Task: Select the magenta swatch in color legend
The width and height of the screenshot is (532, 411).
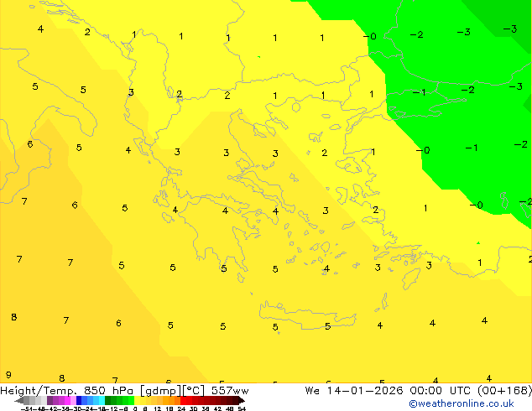Action: point(67,400)
